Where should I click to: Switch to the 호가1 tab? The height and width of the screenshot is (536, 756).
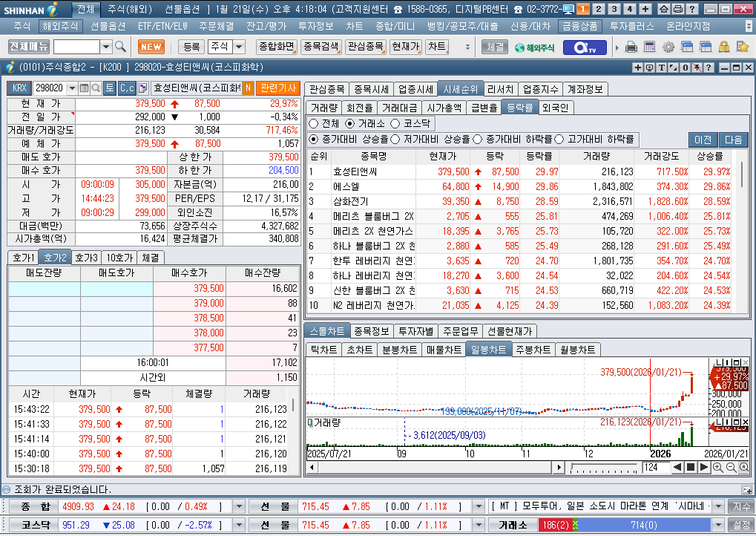[x=23, y=258]
